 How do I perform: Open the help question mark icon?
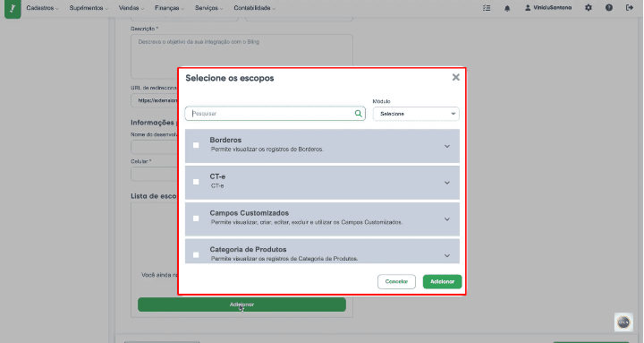609,8
